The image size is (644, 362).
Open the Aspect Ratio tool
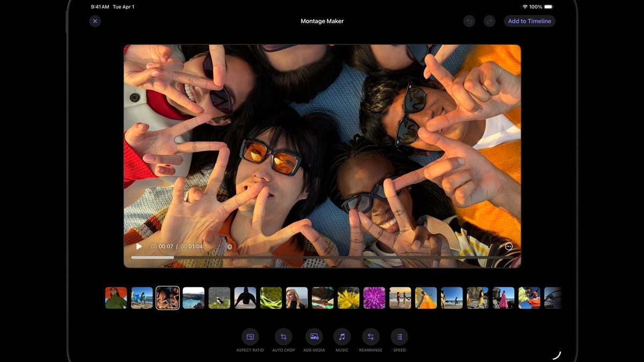click(250, 337)
